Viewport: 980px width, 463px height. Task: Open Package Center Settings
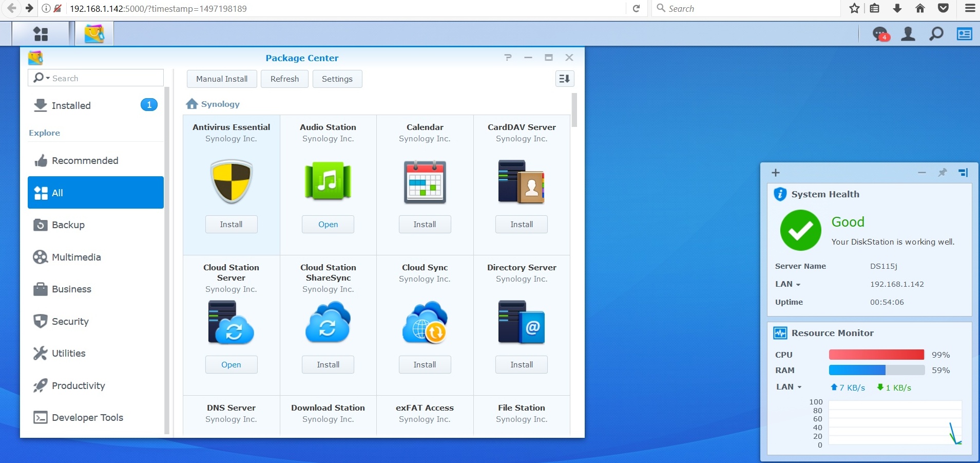coord(337,79)
